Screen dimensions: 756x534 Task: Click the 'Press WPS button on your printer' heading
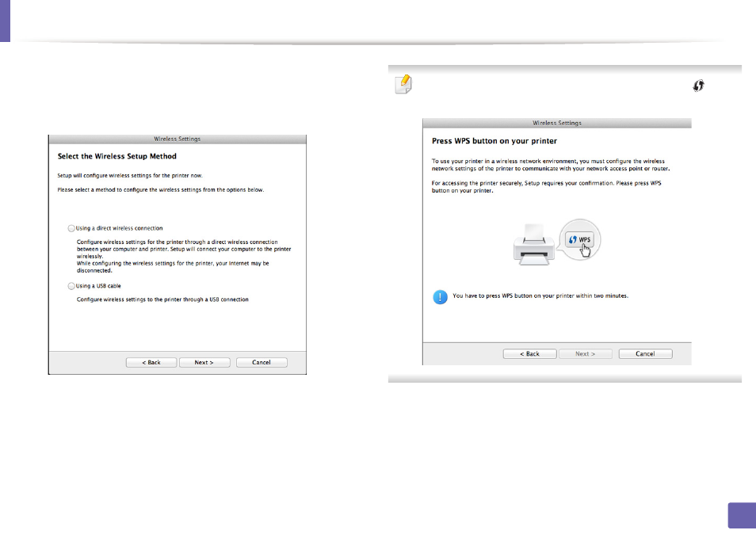pyautogui.click(x=494, y=141)
